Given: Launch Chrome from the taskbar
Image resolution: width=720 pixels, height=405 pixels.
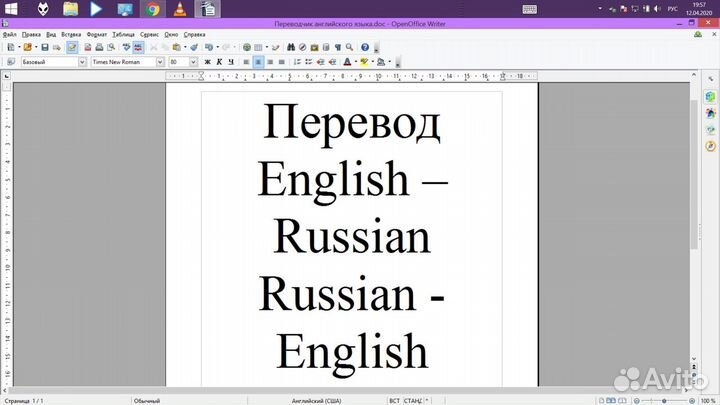Looking at the screenshot, I should (152, 10).
